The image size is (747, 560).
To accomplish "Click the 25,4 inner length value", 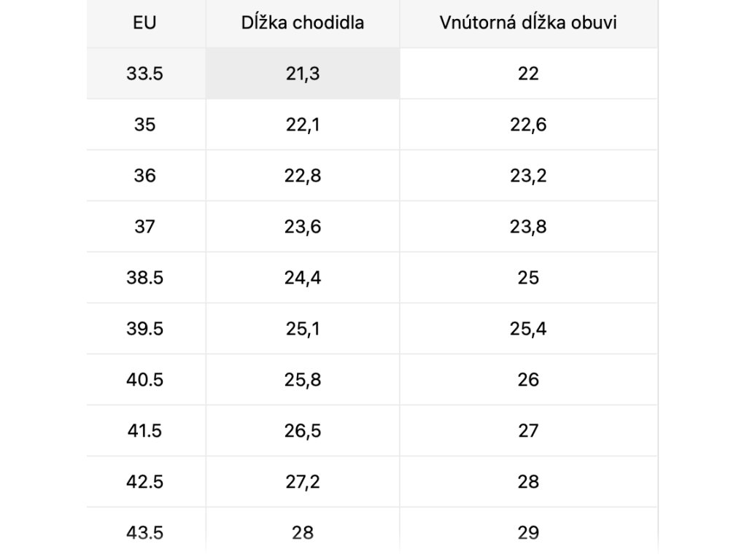I will [528, 329].
